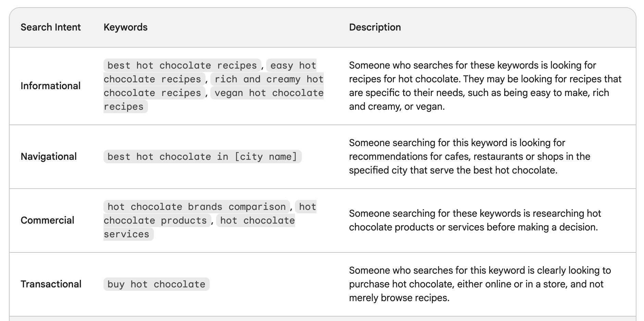Click the Commercial row description text
This screenshot has height=321, width=644.
click(474, 220)
